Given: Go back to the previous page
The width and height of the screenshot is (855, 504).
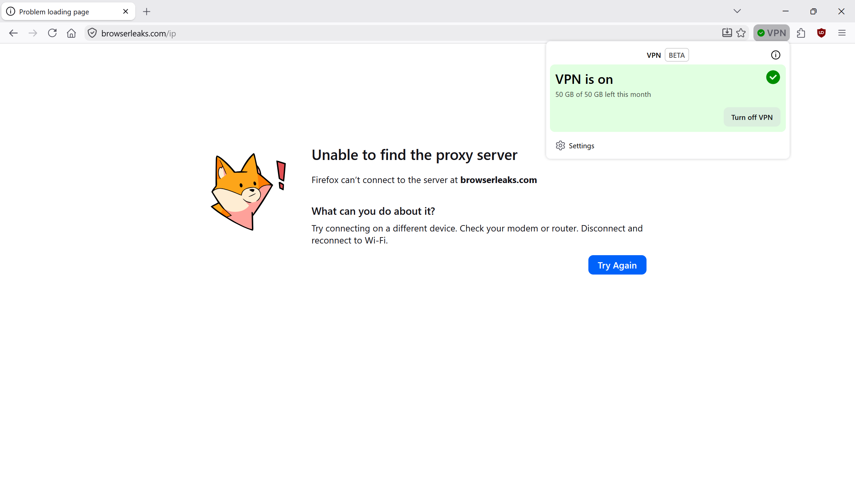Looking at the screenshot, I should 13,33.
